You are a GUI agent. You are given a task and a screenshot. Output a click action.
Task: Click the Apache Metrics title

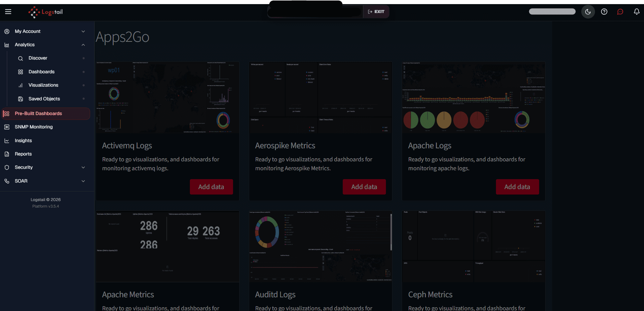[128, 295]
